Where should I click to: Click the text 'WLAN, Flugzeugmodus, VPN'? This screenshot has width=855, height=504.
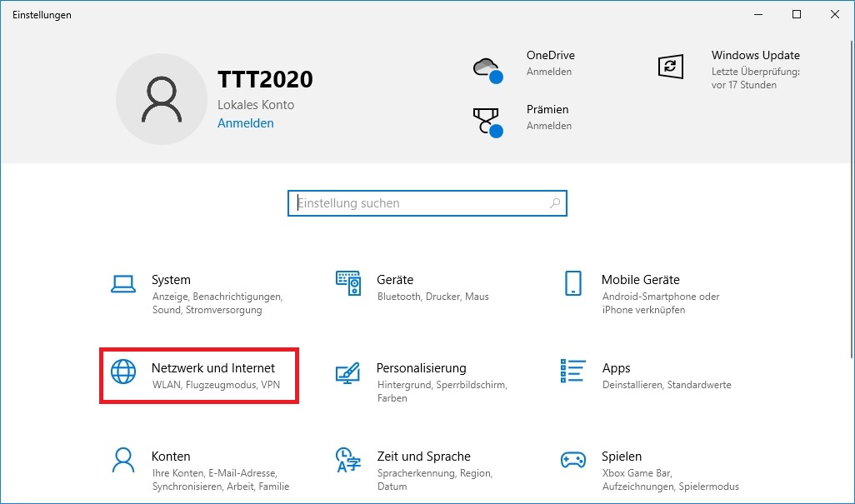click(x=216, y=385)
